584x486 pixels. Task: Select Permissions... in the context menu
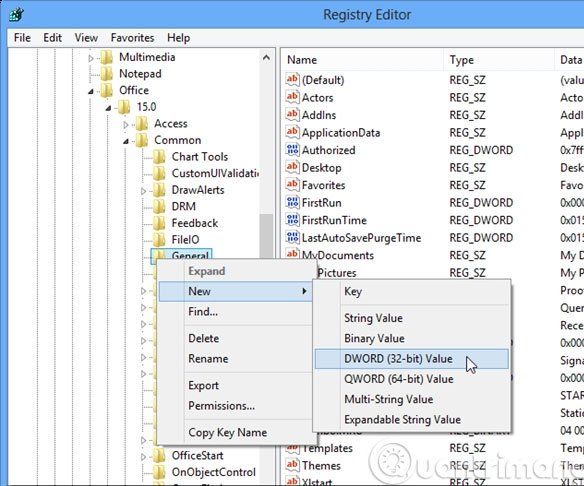[221, 406]
